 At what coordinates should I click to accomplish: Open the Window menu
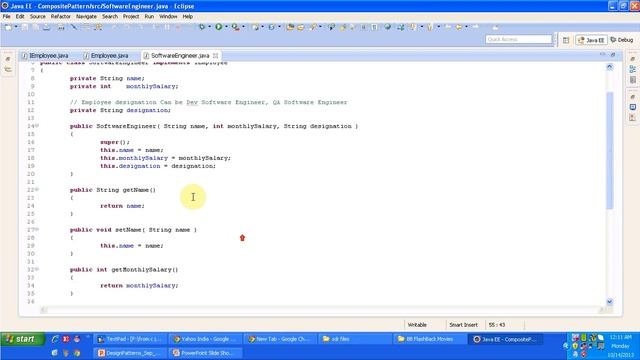tap(168, 16)
